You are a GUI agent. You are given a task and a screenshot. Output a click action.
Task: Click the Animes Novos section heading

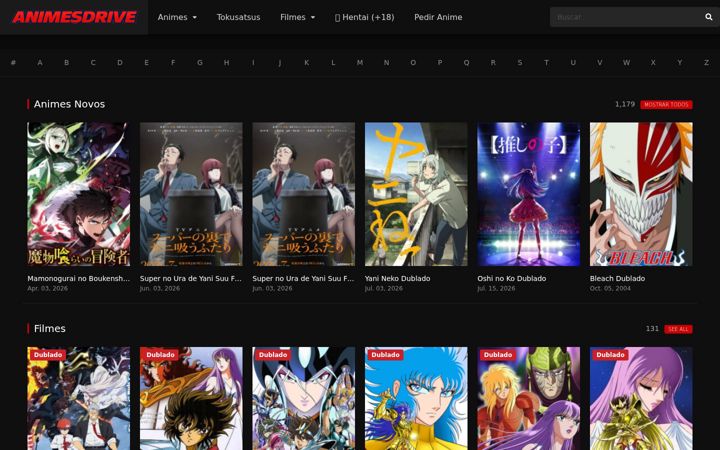[x=69, y=104]
